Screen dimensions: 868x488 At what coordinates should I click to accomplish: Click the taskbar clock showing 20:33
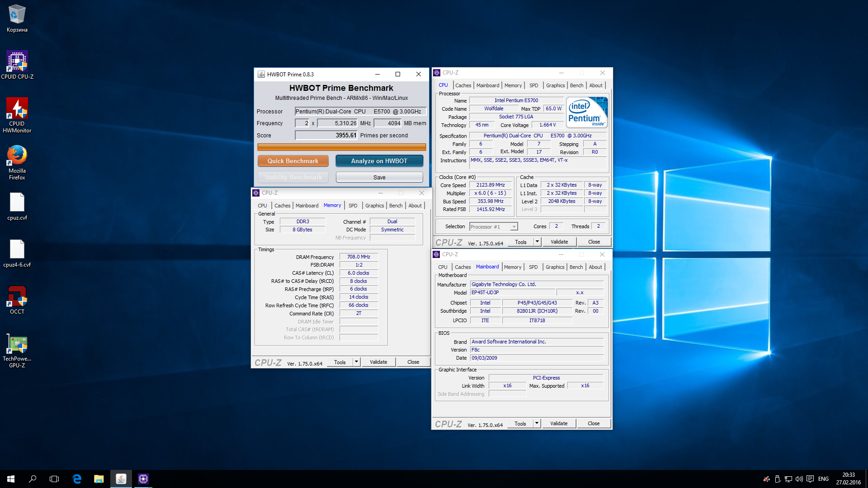848,479
